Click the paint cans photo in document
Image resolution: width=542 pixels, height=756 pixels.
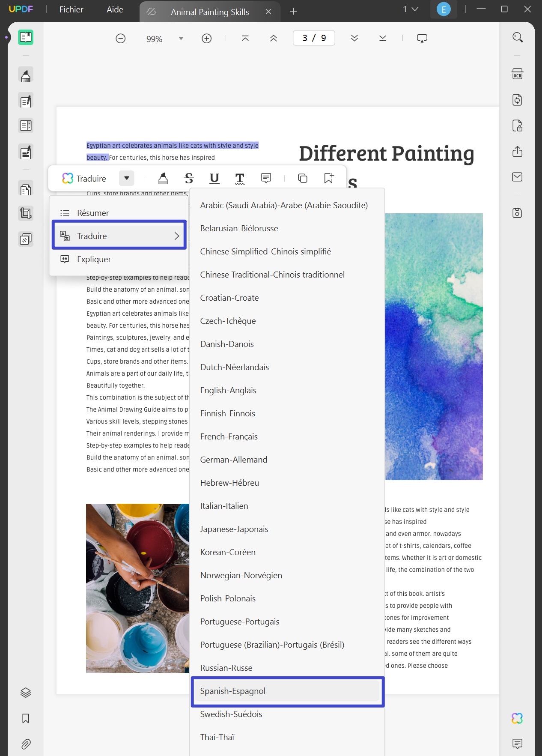tap(137, 588)
